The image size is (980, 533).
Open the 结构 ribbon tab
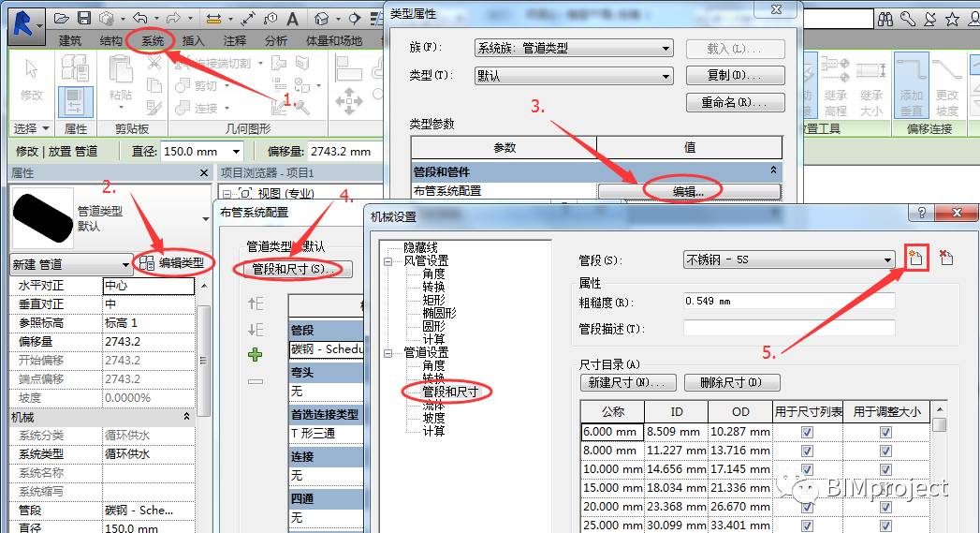pyautogui.click(x=110, y=40)
